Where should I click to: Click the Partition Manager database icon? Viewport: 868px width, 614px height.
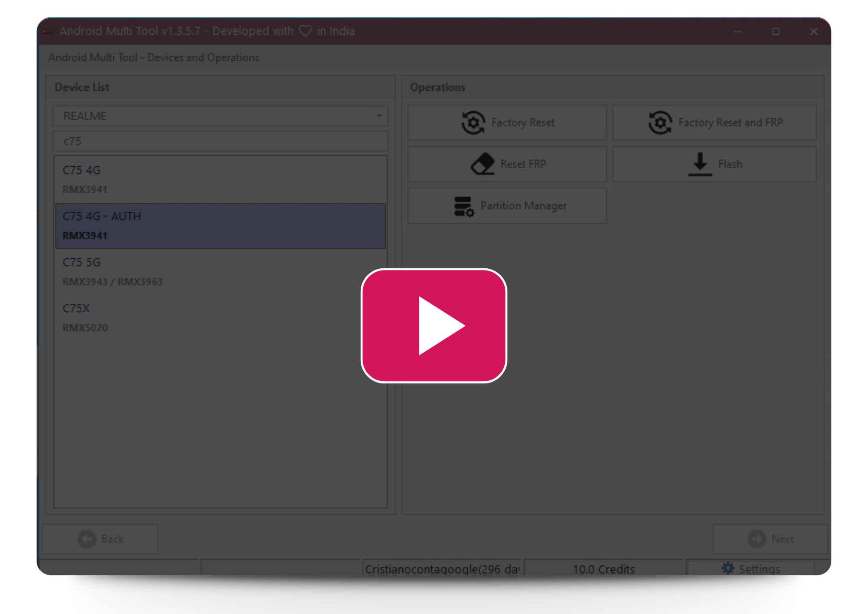pyautogui.click(x=464, y=206)
